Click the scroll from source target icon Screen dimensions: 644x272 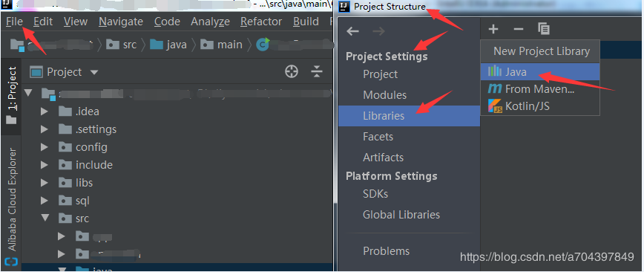[291, 71]
